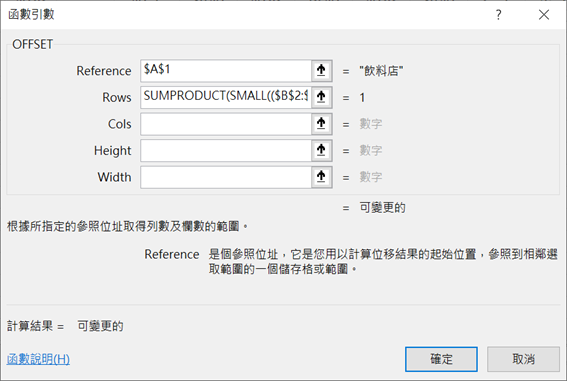
Task: Open help via the question mark icon
Action: click(x=499, y=15)
